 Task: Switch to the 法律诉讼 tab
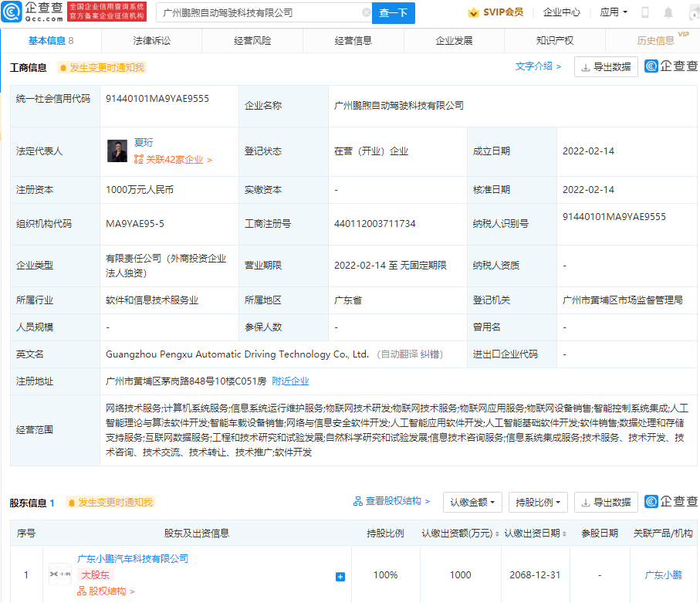152,40
